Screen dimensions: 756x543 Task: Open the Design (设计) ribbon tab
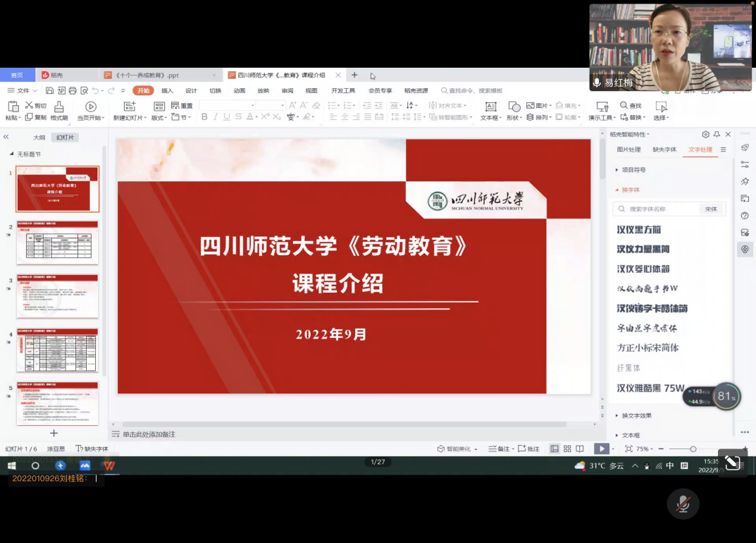click(191, 90)
